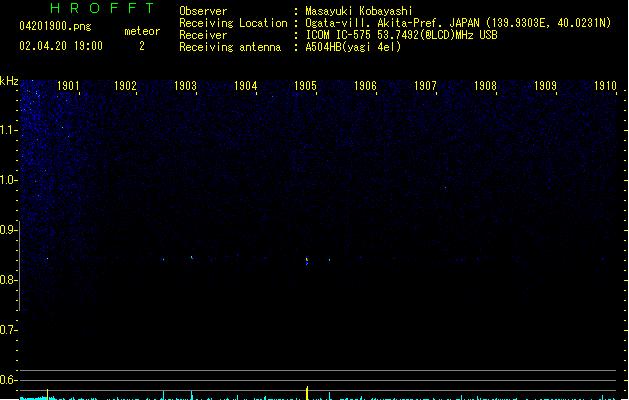Click the A504HB(yagi 4el) antenna text
The width and height of the screenshot is (629, 400).
pos(353,47)
